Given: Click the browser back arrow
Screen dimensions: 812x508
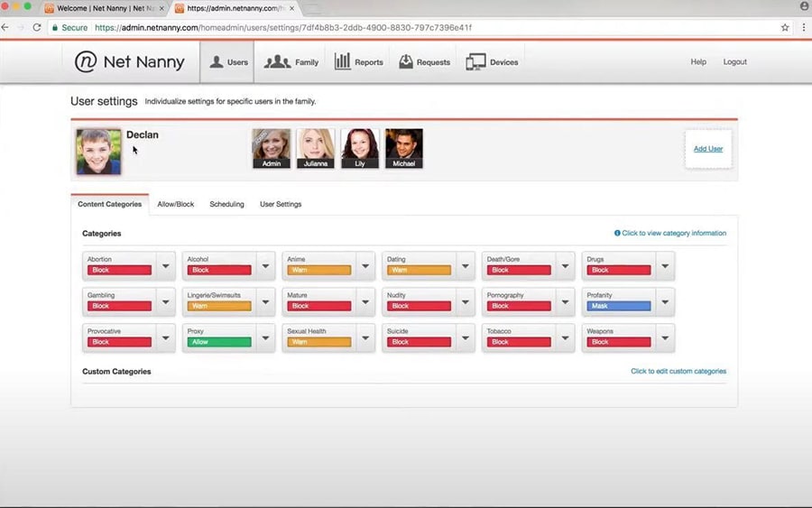Looking at the screenshot, I should [5, 27].
